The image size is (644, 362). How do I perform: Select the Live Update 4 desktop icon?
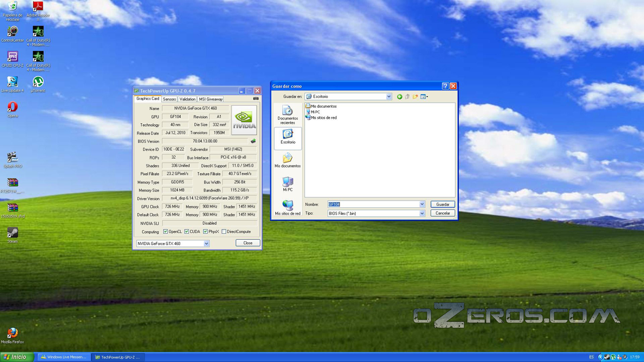pyautogui.click(x=13, y=84)
